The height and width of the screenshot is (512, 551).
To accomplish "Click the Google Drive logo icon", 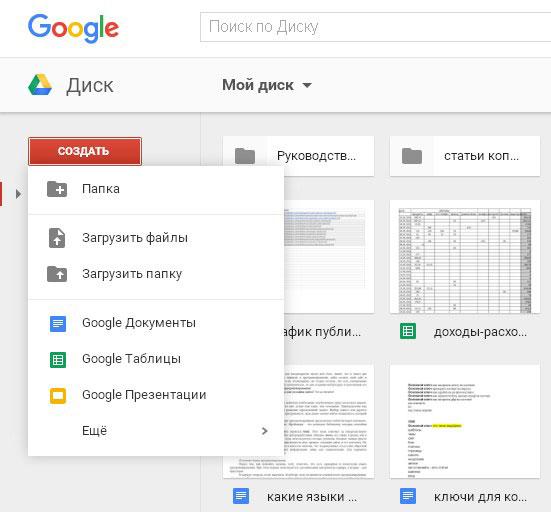I will click(x=40, y=85).
